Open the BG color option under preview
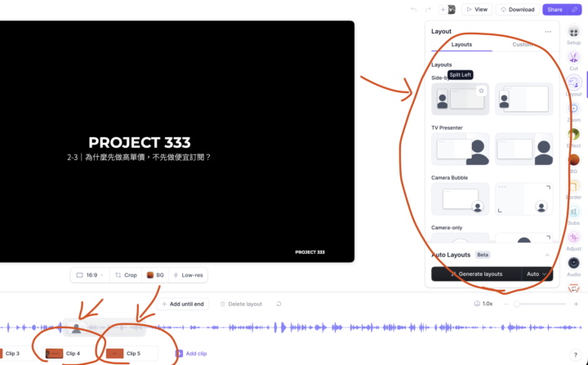This screenshot has height=365, width=588. pos(155,275)
